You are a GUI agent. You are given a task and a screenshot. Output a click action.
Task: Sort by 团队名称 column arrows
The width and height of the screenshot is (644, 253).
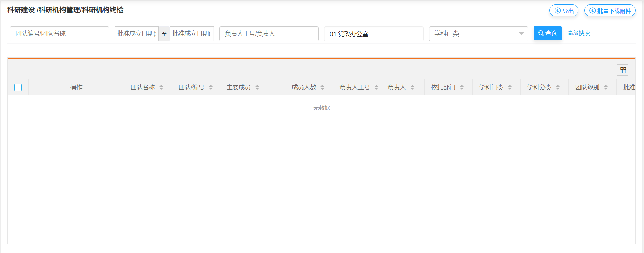coord(161,88)
